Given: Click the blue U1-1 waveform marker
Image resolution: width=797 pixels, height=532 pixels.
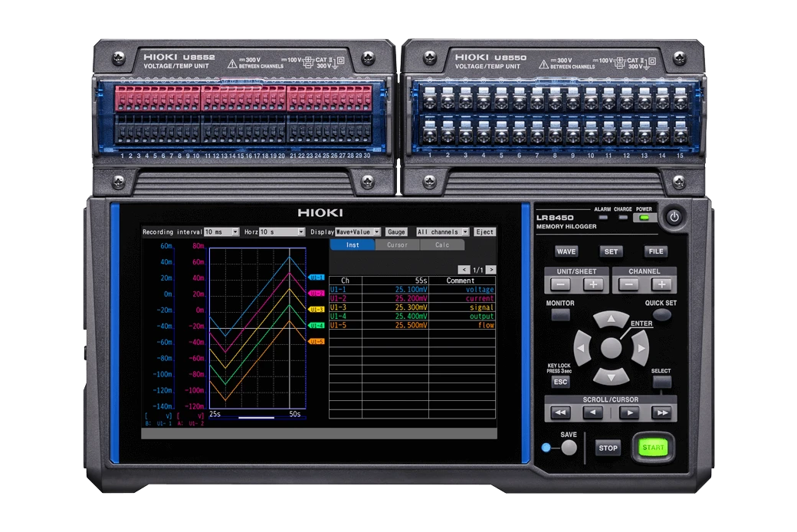Looking at the screenshot, I should pos(317,277).
